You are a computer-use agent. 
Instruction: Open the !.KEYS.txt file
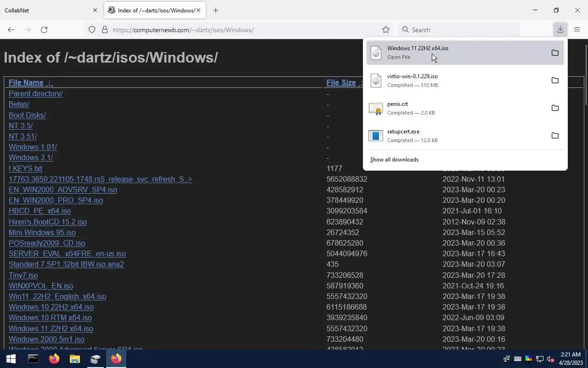click(x=25, y=168)
